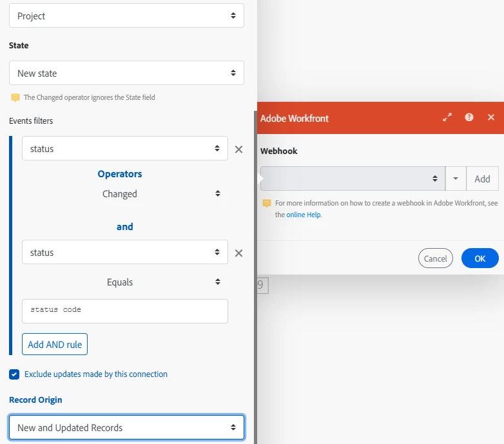Expand the Adobe Workfront dialog to full size

point(447,117)
